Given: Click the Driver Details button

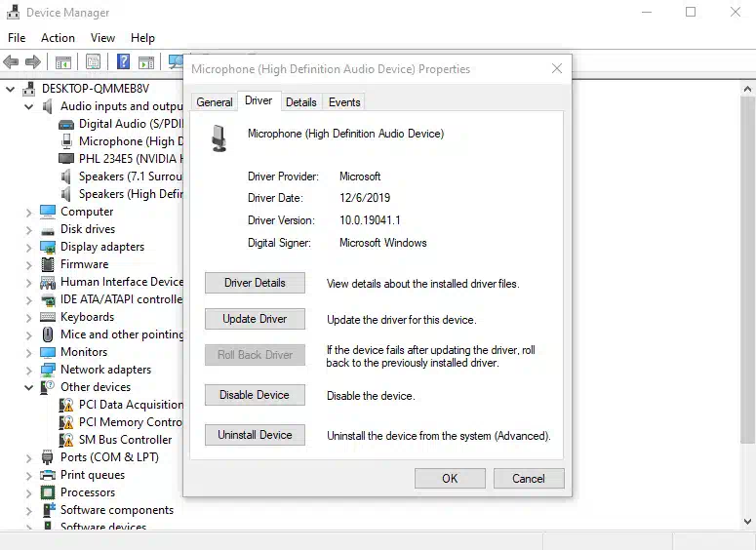Looking at the screenshot, I should (x=255, y=283).
